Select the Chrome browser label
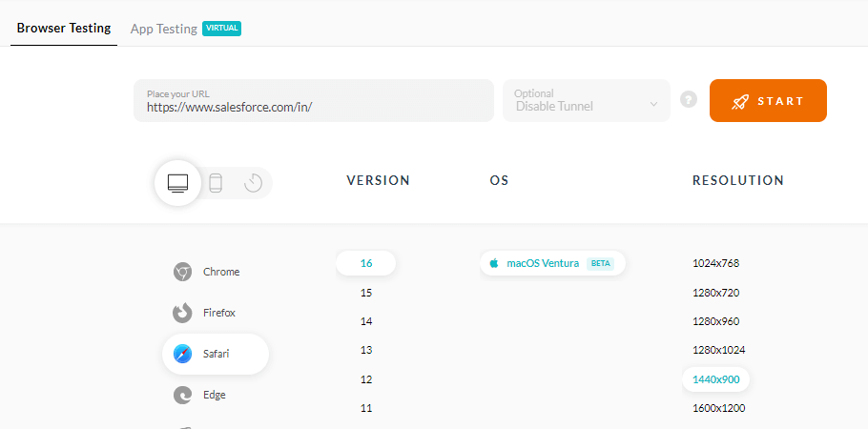The height and width of the screenshot is (429, 868). pyautogui.click(x=221, y=272)
